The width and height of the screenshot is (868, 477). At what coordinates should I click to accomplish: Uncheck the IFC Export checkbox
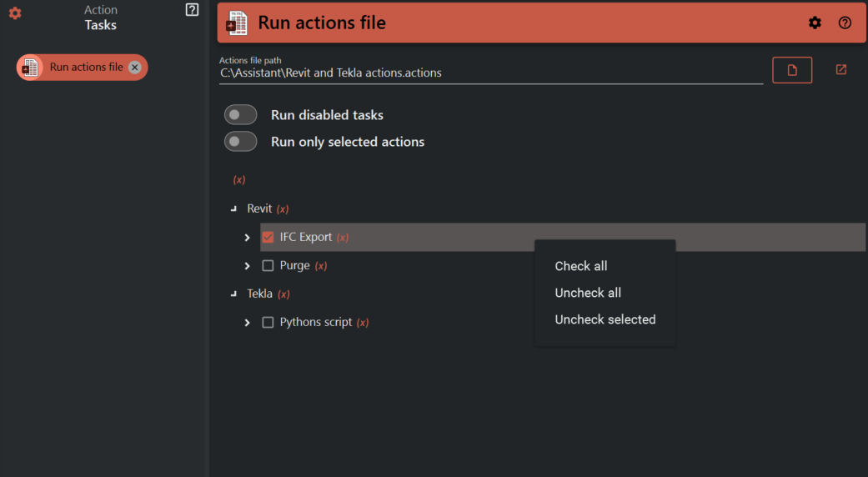click(268, 238)
